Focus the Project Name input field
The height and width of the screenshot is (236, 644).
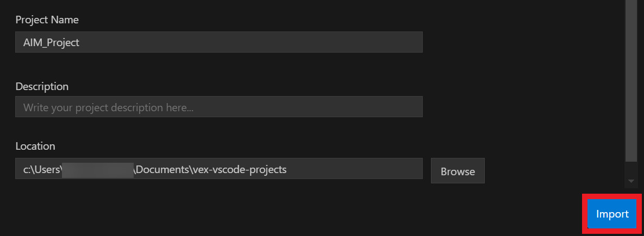(x=218, y=42)
